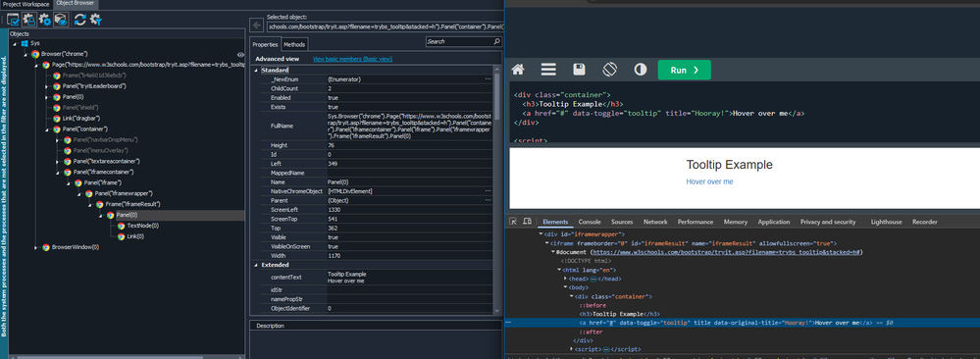
Task: Click ellipsis button in the Parent row
Action: point(489,200)
